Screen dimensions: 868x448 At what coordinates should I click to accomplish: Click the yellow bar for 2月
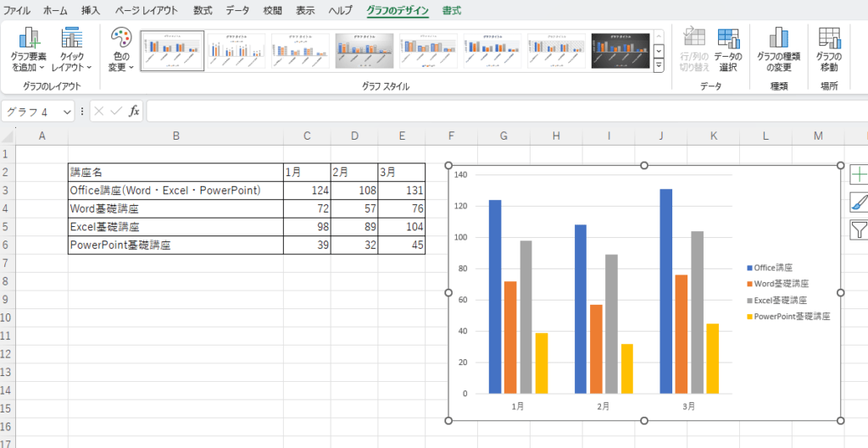tap(627, 369)
